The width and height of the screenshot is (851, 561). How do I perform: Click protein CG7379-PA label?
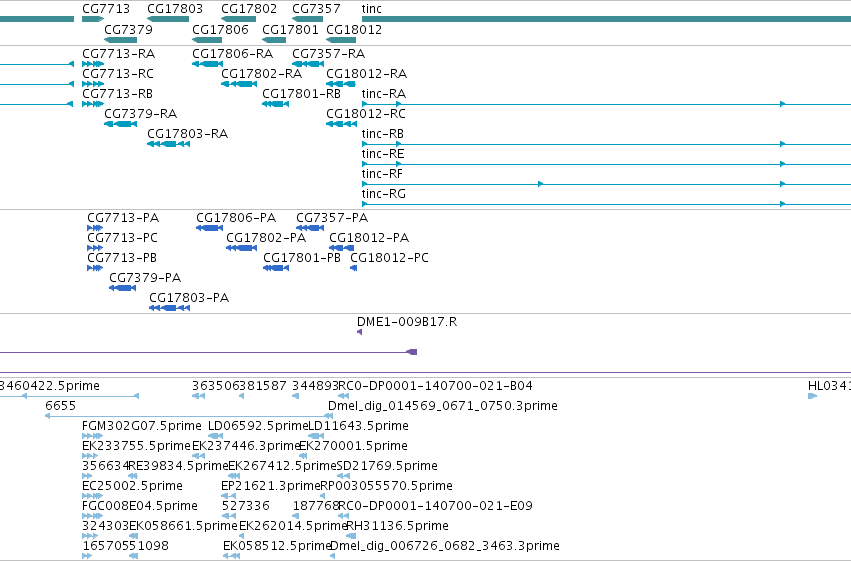pos(145,278)
